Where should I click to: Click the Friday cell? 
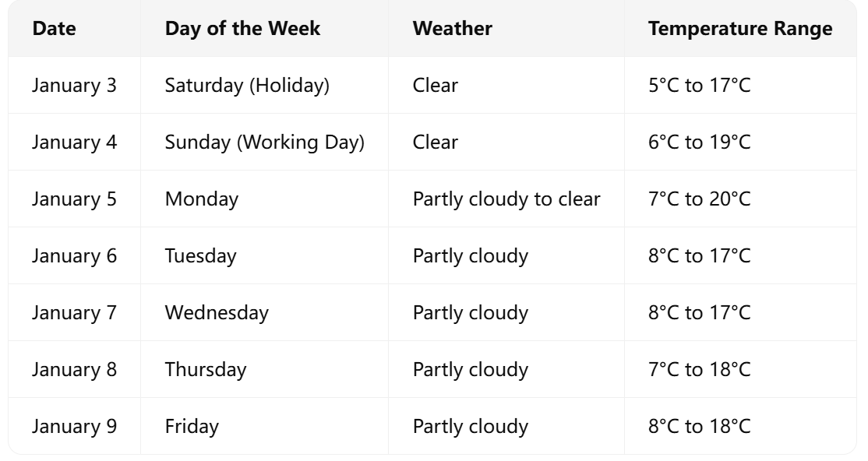pyautogui.click(x=192, y=426)
